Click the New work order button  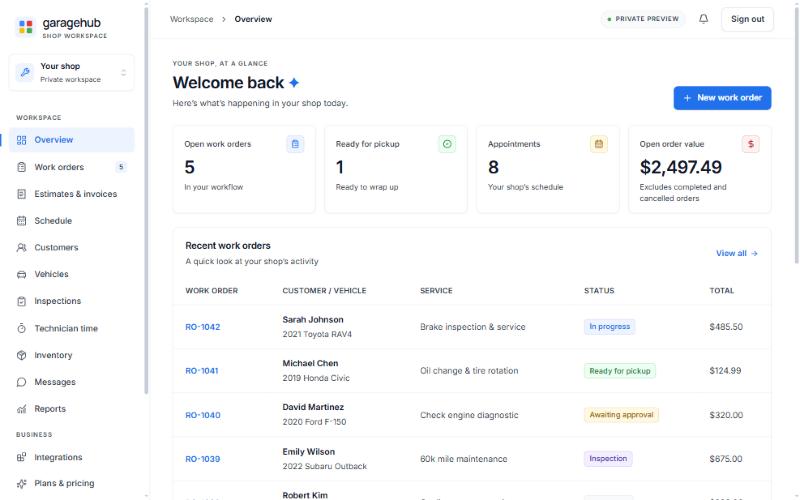pos(722,98)
